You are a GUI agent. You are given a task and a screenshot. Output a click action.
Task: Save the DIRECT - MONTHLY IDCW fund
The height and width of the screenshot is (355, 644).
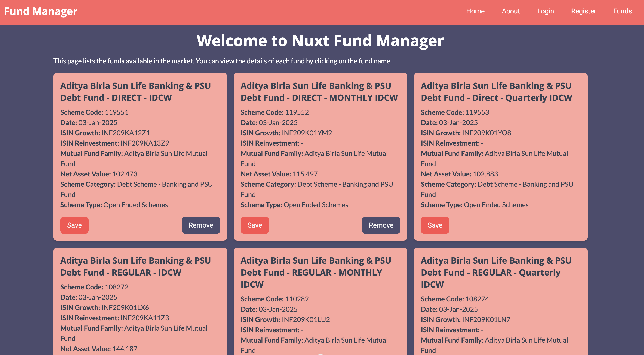click(x=255, y=225)
